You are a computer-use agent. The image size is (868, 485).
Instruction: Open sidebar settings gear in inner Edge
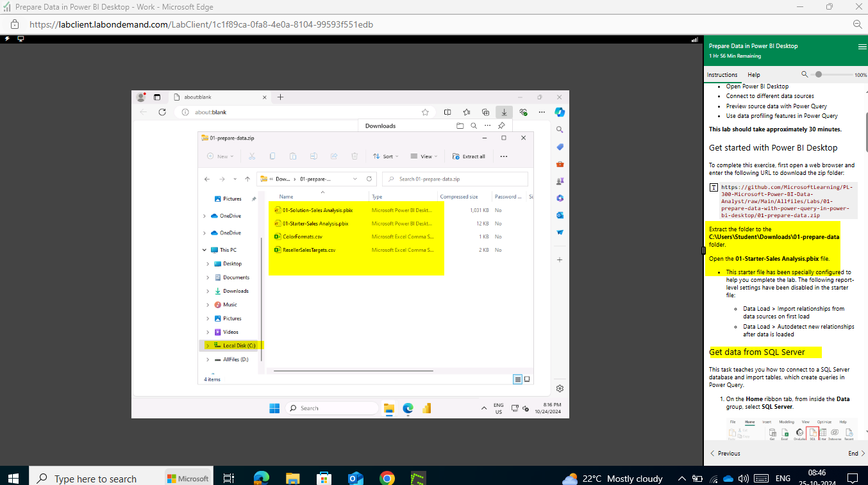[560, 388]
